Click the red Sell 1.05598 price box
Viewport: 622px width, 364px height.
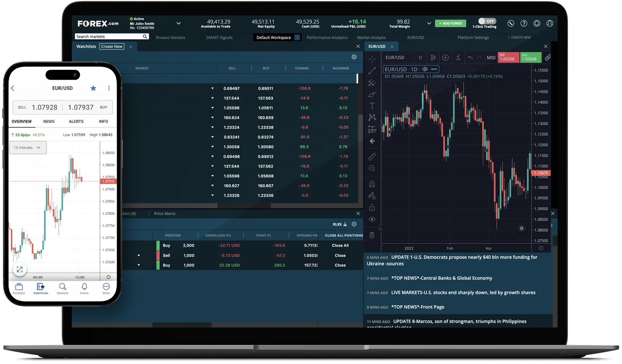point(508,57)
